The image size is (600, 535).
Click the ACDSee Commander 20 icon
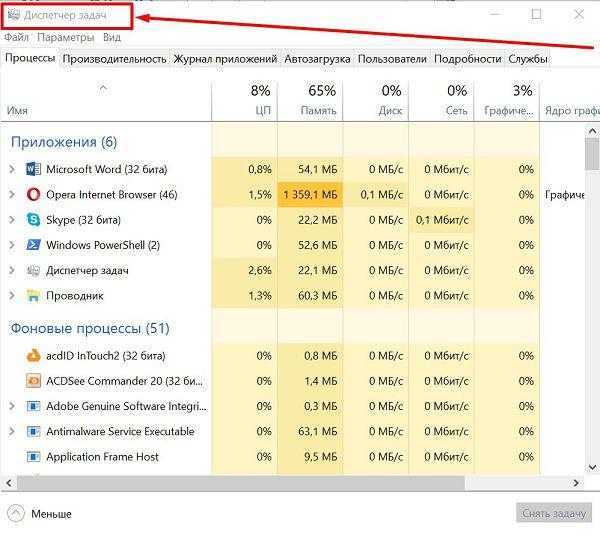[33, 381]
